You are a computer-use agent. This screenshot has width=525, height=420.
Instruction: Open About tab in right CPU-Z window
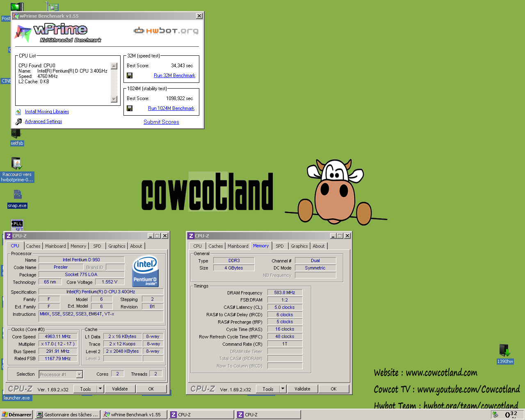[x=319, y=246]
